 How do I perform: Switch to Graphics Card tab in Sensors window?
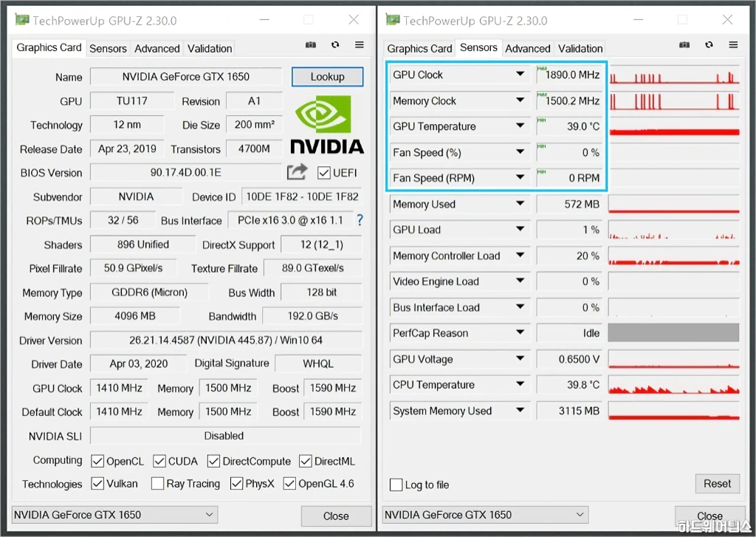pos(419,49)
